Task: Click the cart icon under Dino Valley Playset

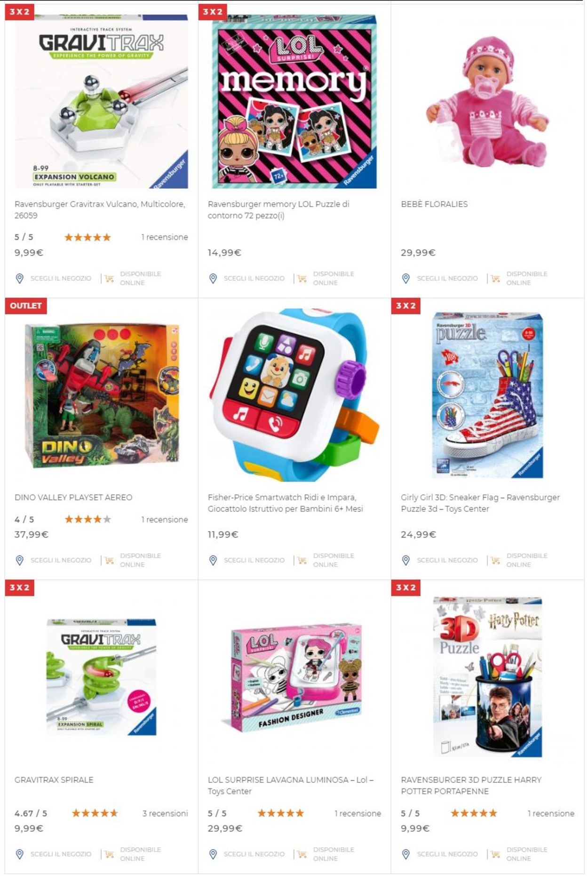Action: [x=109, y=560]
